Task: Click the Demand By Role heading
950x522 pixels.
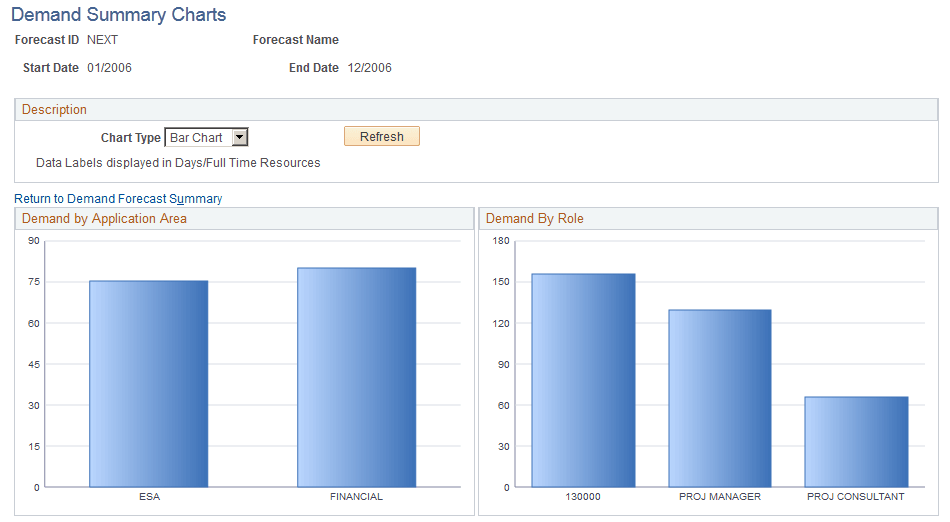Action: pyautogui.click(x=534, y=219)
